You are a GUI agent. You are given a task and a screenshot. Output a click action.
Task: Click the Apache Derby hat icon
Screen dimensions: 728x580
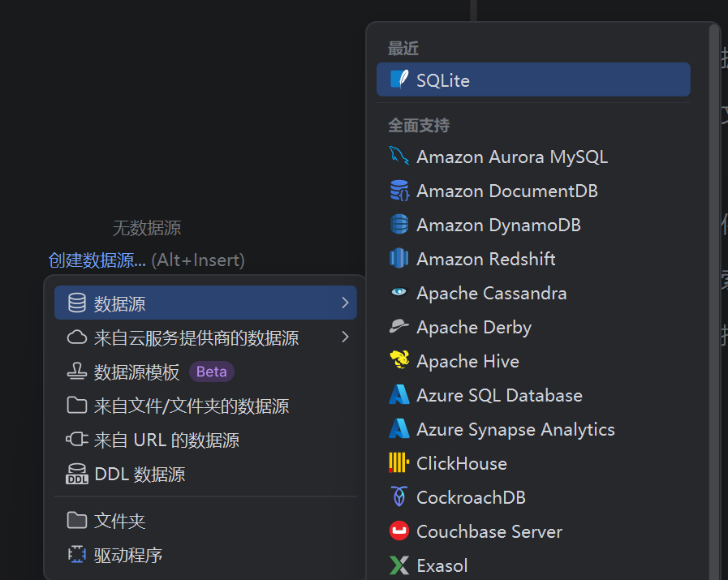click(399, 326)
